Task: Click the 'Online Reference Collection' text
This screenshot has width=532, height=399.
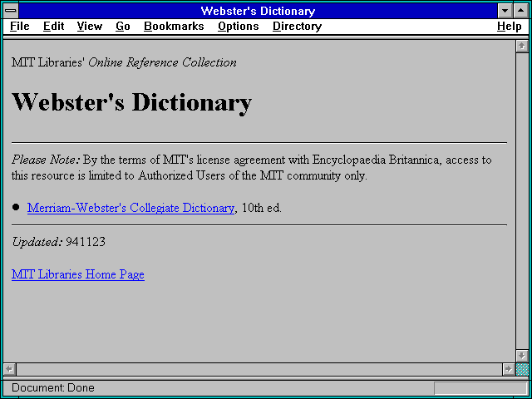Action: point(163,63)
